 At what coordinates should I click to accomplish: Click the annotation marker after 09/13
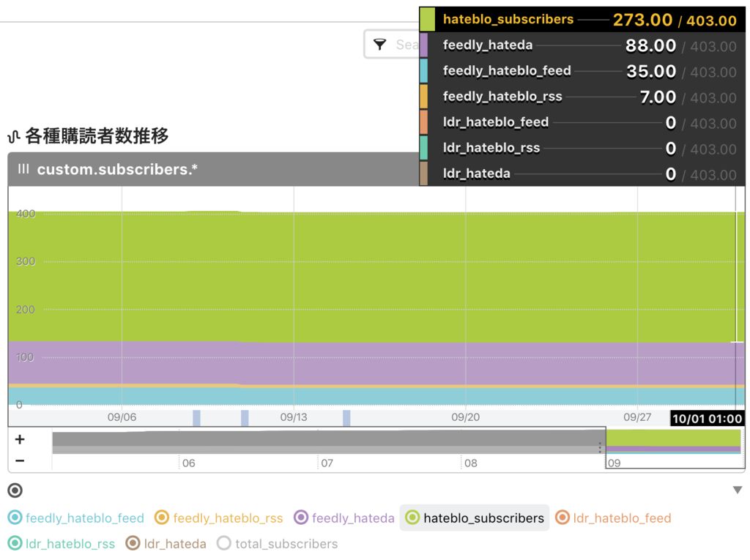346,417
